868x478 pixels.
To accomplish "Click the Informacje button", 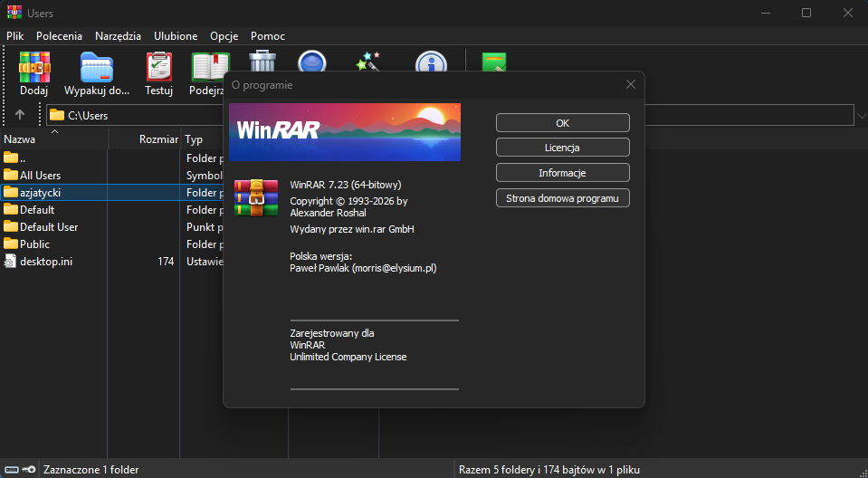I will [562, 173].
